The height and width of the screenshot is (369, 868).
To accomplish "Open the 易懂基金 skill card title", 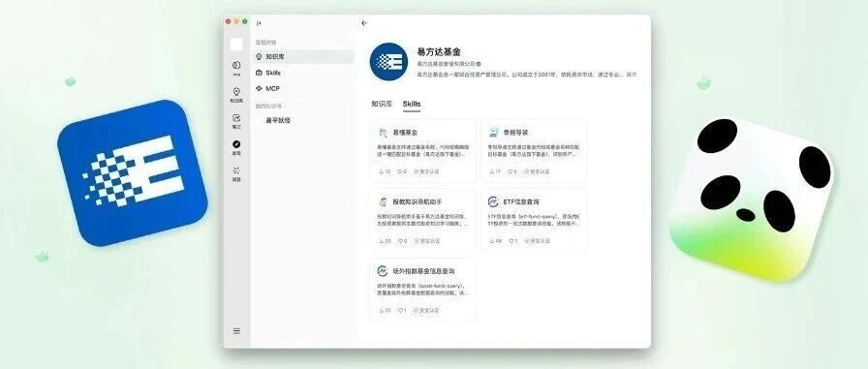I will pyautogui.click(x=405, y=133).
